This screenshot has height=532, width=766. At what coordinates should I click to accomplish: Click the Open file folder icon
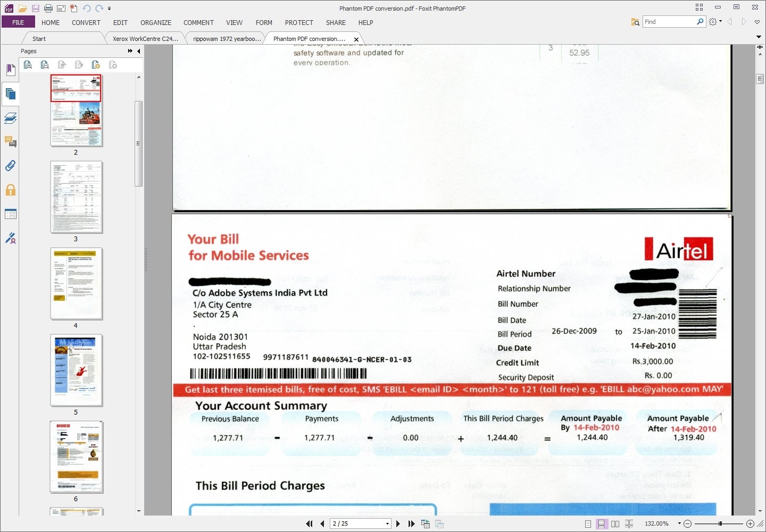pos(22,9)
